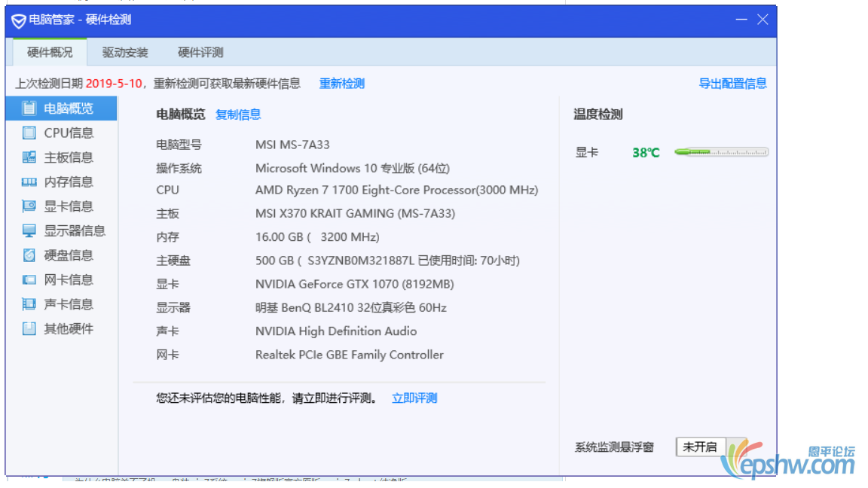This screenshot has height=488, width=868.
Task: Select the 声卡信息 label in sidebar
Action: coord(69,304)
